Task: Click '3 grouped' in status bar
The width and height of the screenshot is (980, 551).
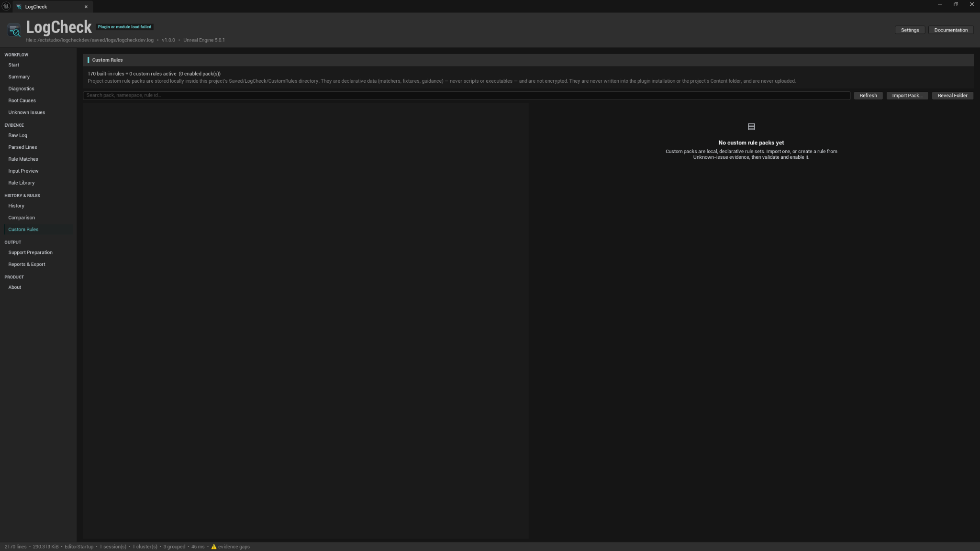Action: (174, 547)
